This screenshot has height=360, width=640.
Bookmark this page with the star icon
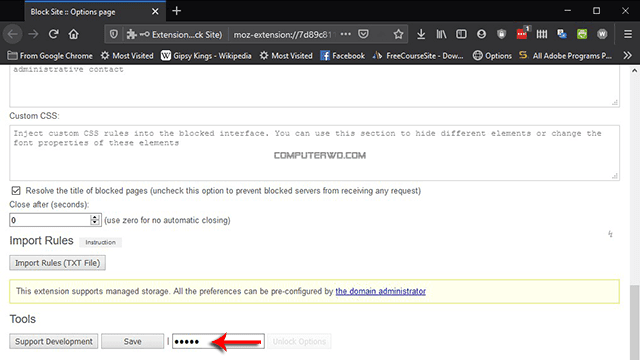point(398,34)
